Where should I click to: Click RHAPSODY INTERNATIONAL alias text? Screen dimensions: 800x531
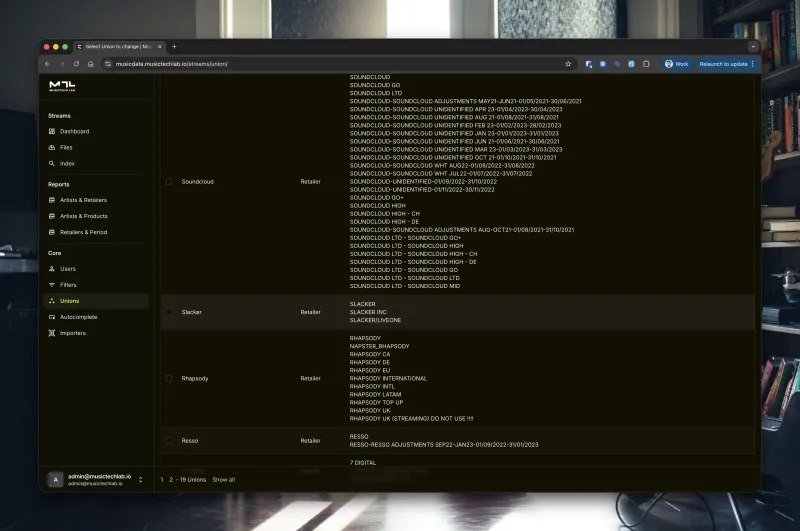(388, 378)
